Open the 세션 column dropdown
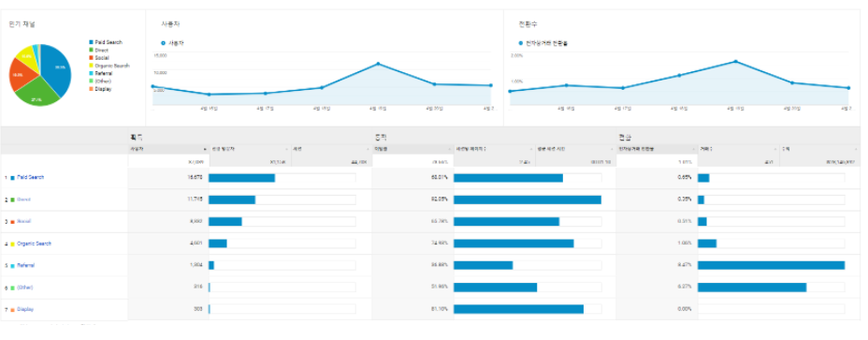 point(368,149)
